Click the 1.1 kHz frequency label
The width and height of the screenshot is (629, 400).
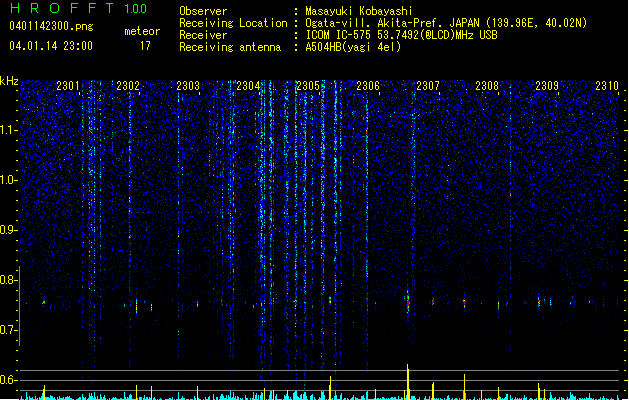coord(9,130)
